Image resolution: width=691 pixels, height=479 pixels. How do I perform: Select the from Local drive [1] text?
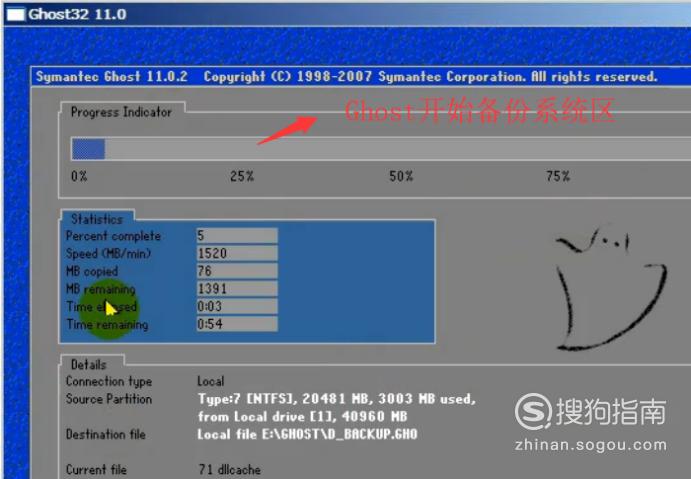point(302,416)
